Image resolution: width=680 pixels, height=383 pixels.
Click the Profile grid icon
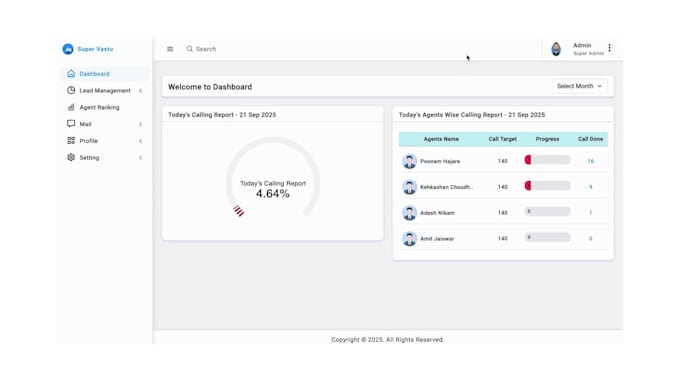point(71,141)
